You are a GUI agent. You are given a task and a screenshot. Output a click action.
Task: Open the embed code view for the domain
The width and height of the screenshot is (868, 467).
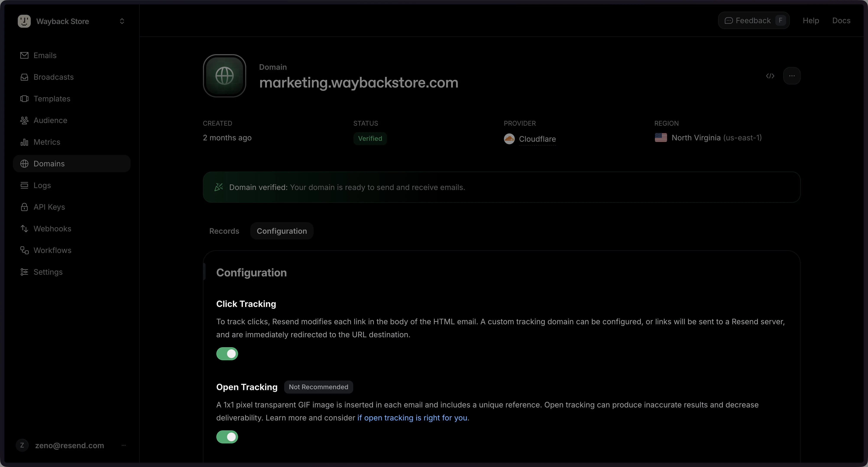click(x=770, y=76)
